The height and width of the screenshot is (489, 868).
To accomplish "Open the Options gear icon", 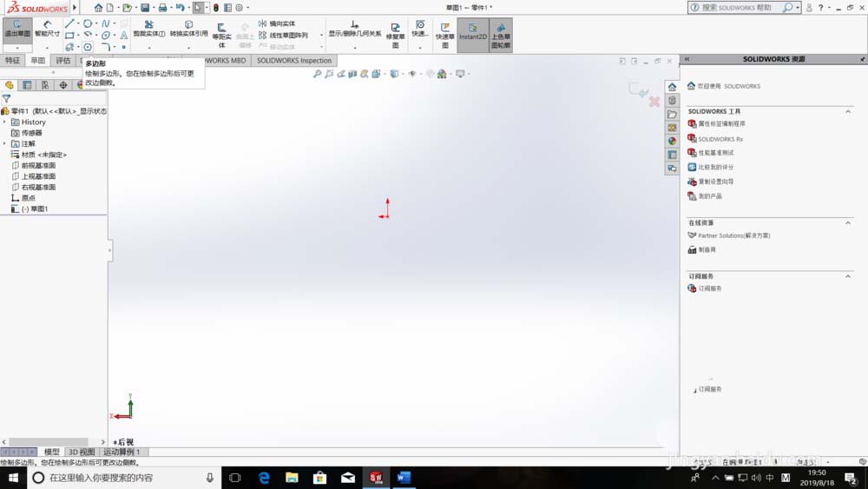I will tap(240, 8).
